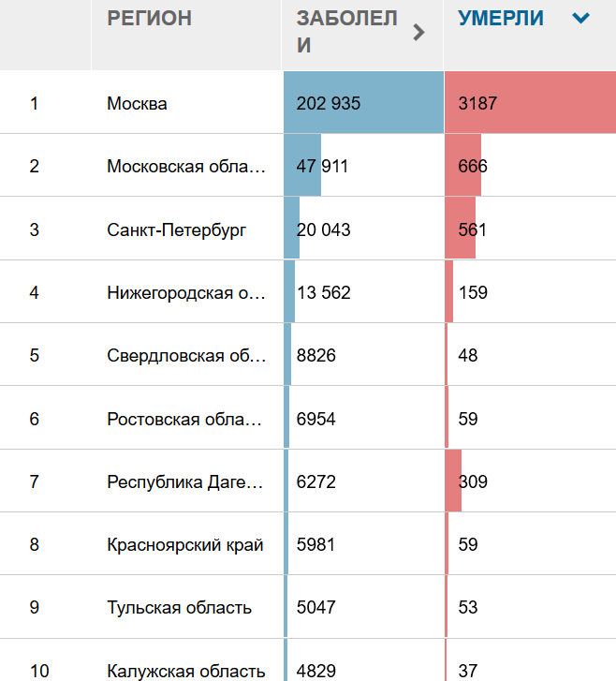Click the ЗАБОЛЕЛИ column header text
This screenshot has width=616, height=681.
pos(347,32)
